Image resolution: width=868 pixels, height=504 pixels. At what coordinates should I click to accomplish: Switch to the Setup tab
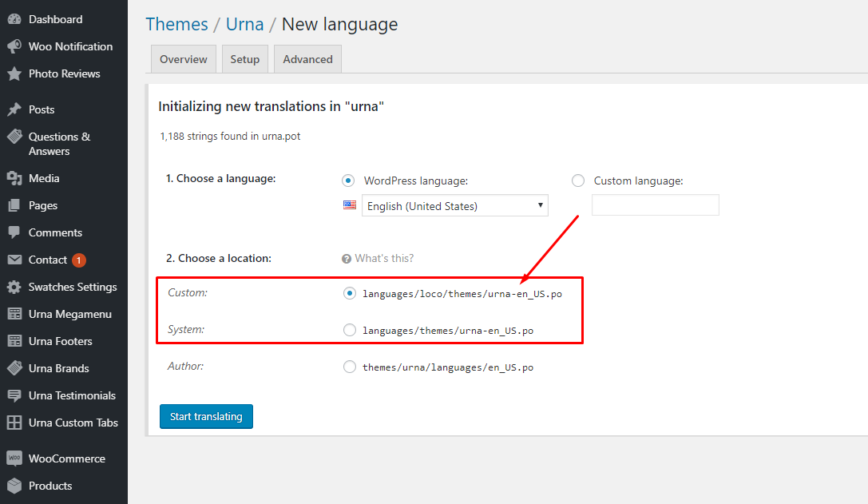point(244,59)
